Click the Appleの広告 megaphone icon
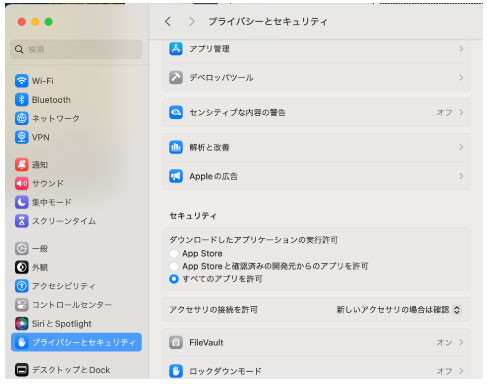 176,176
